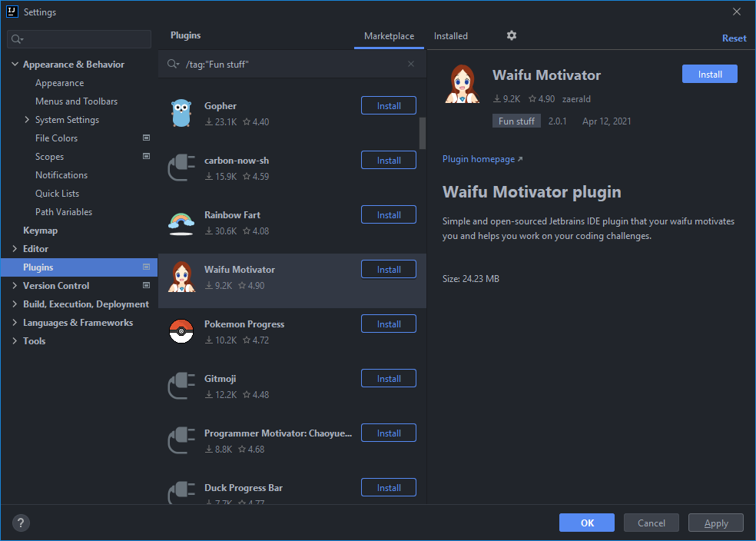The width and height of the screenshot is (756, 541).
Task: Click the Pokemon Progress pokeball icon
Action: [181, 331]
